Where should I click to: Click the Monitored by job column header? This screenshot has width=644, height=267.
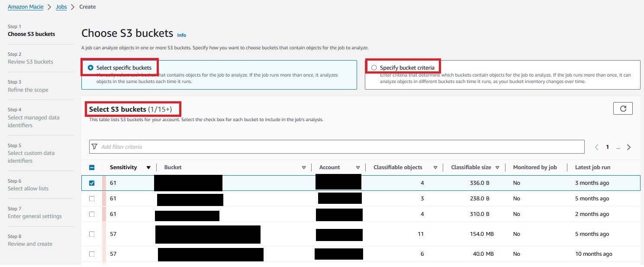click(x=535, y=167)
